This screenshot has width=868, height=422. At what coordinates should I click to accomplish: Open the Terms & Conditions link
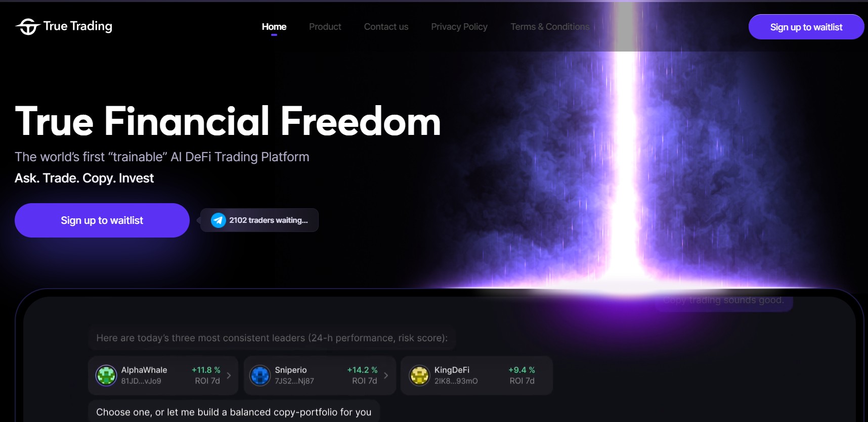pos(550,27)
